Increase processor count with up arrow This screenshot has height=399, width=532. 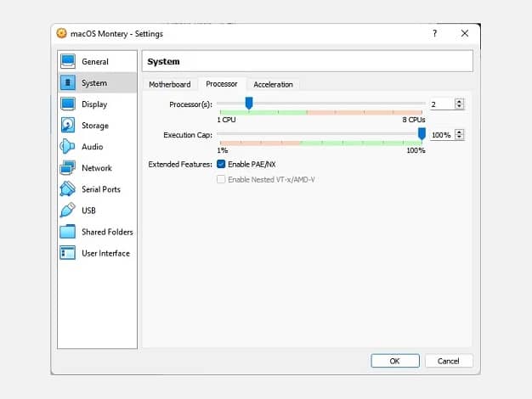[x=460, y=101]
